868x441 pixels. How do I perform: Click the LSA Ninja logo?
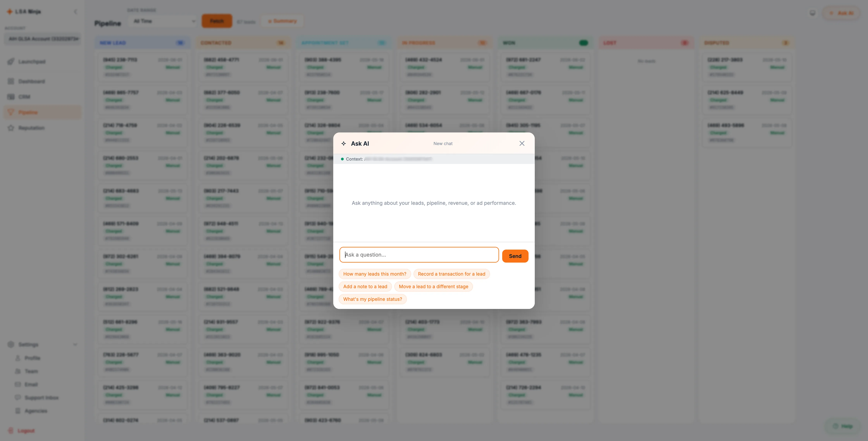[x=24, y=12]
